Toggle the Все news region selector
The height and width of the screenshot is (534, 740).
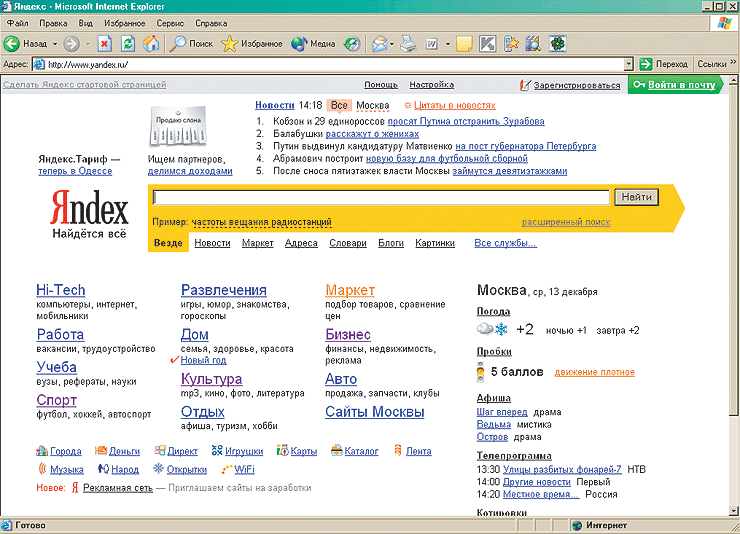(x=339, y=105)
